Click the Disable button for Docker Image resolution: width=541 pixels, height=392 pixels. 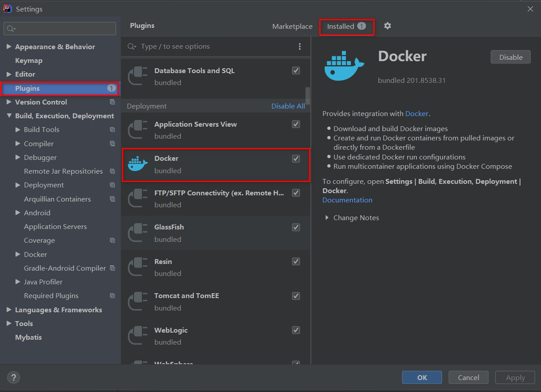click(510, 57)
